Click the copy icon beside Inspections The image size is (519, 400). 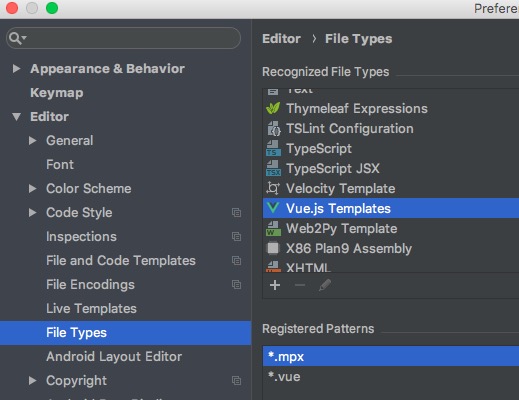click(x=236, y=237)
